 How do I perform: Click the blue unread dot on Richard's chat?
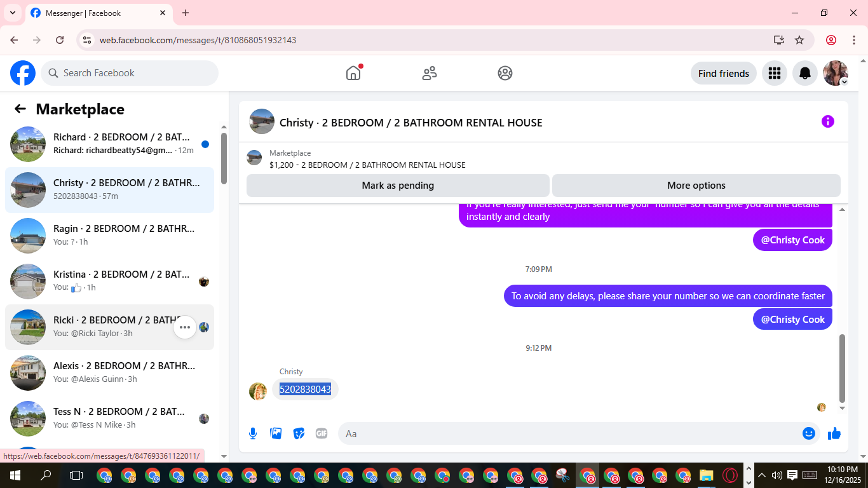coord(205,144)
